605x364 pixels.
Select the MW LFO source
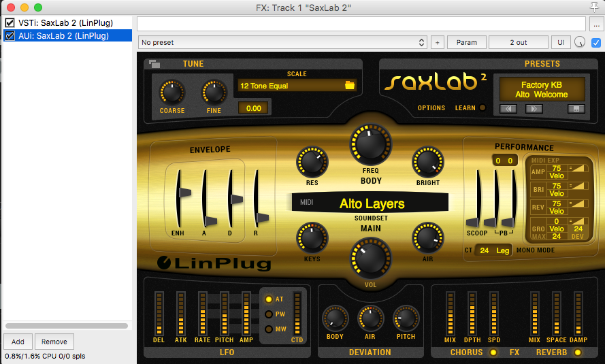[x=269, y=329]
